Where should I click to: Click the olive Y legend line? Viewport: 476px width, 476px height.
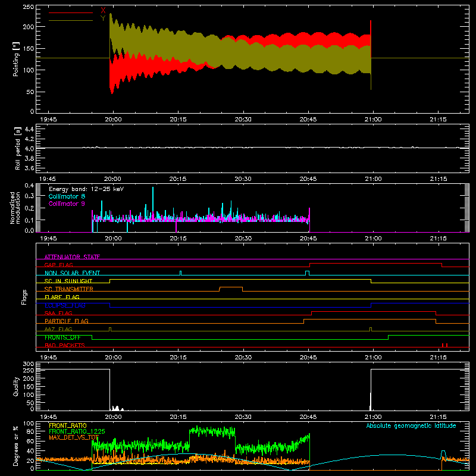point(70,21)
